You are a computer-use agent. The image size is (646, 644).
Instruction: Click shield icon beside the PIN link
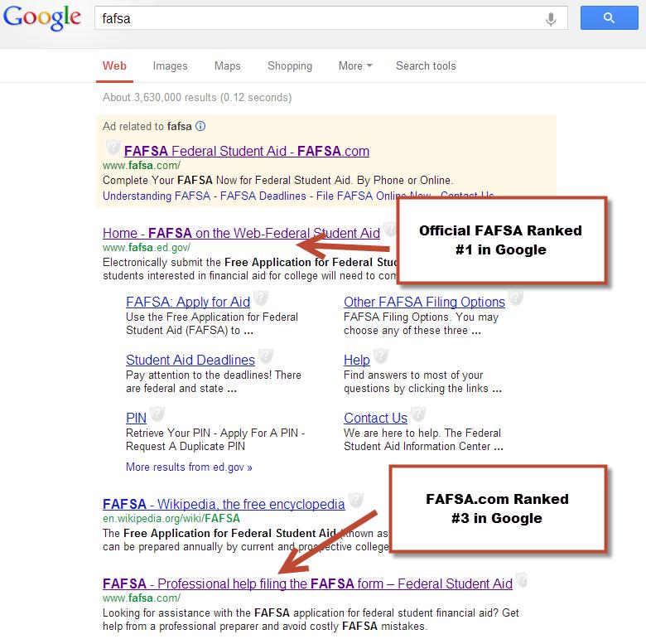tap(157, 414)
